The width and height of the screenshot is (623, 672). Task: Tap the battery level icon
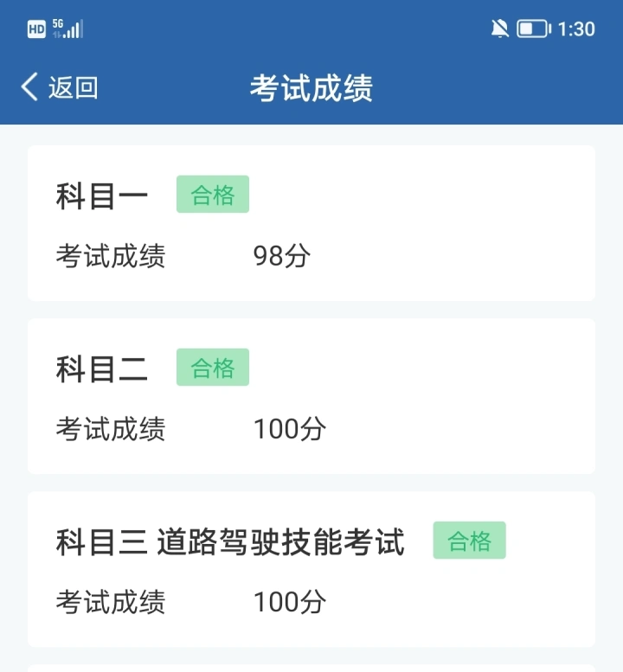tap(534, 29)
